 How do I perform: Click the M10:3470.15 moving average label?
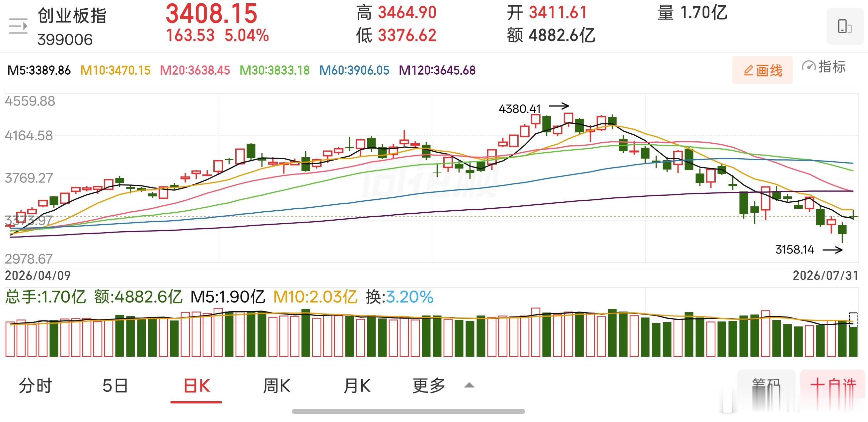coord(115,70)
